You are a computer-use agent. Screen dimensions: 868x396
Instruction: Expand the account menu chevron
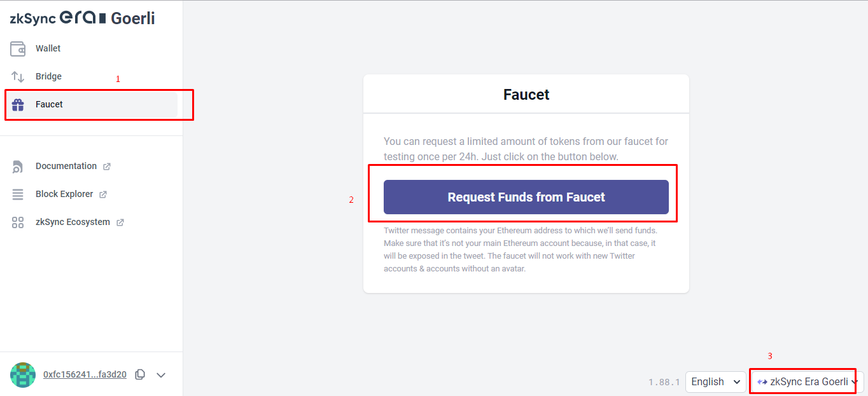click(161, 375)
